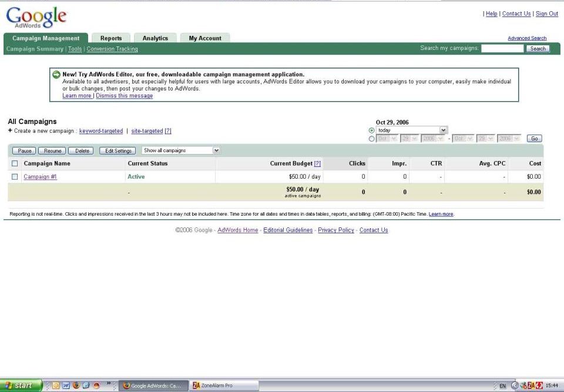The width and height of the screenshot is (564, 392).
Task: Open the blue browser quick launch icon
Action: coord(86,385)
